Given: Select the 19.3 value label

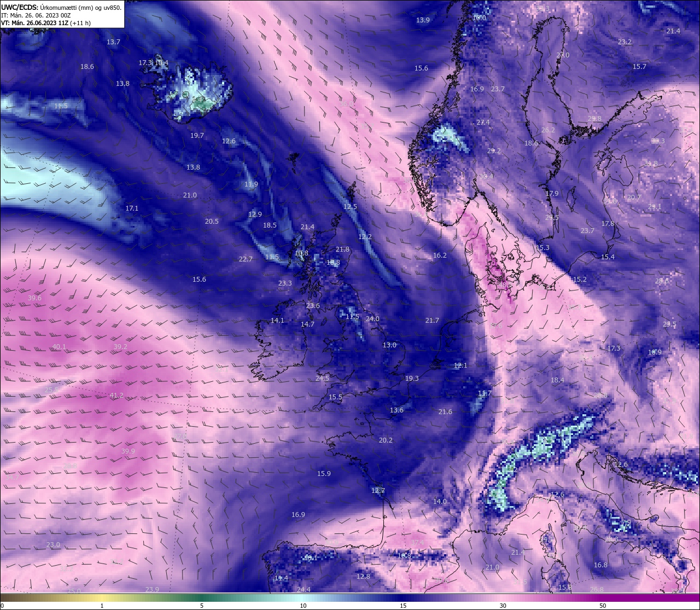Looking at the screenshot, I should click(412, 379).
